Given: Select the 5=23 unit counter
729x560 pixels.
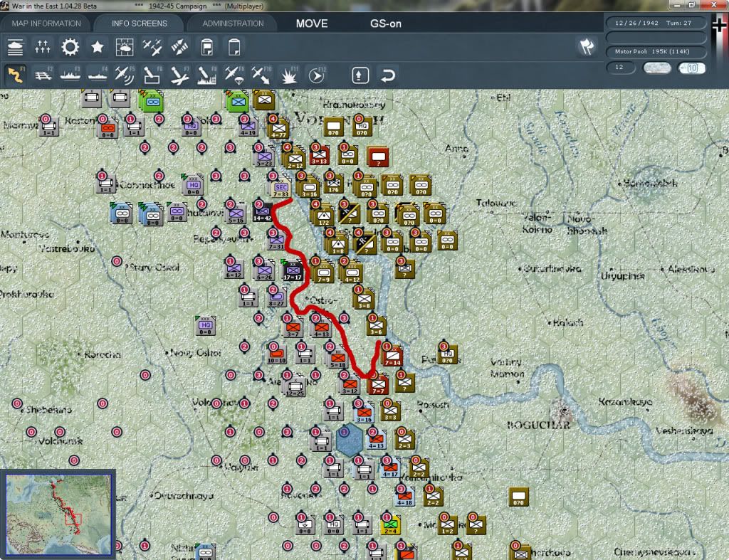Looking at the screenshot, I should [x=265, y=157].
